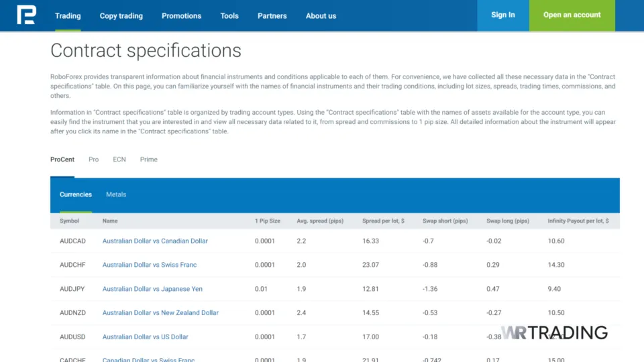644x362 pixels.
Task: Open Australian Dollar vs US Dollar link
Action: click(x=145, y=337)
